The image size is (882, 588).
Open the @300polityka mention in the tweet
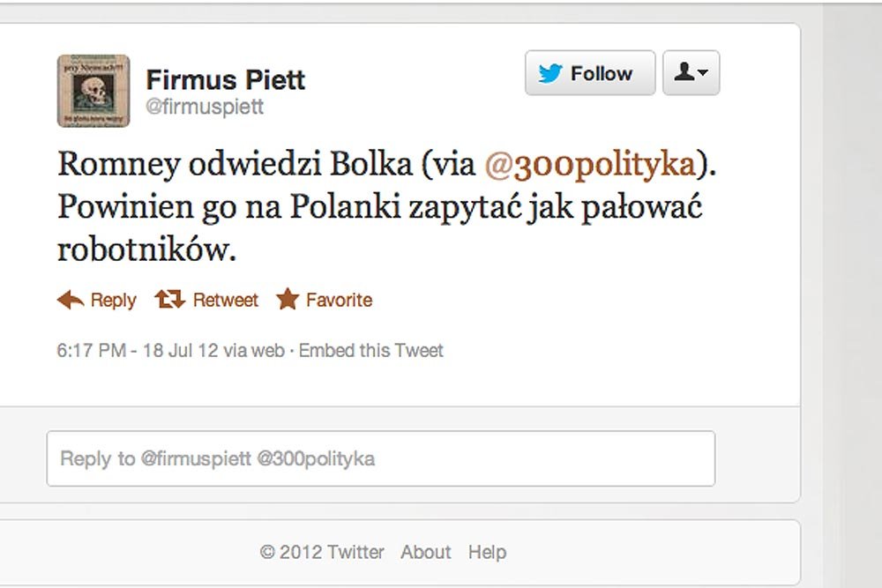590,165
